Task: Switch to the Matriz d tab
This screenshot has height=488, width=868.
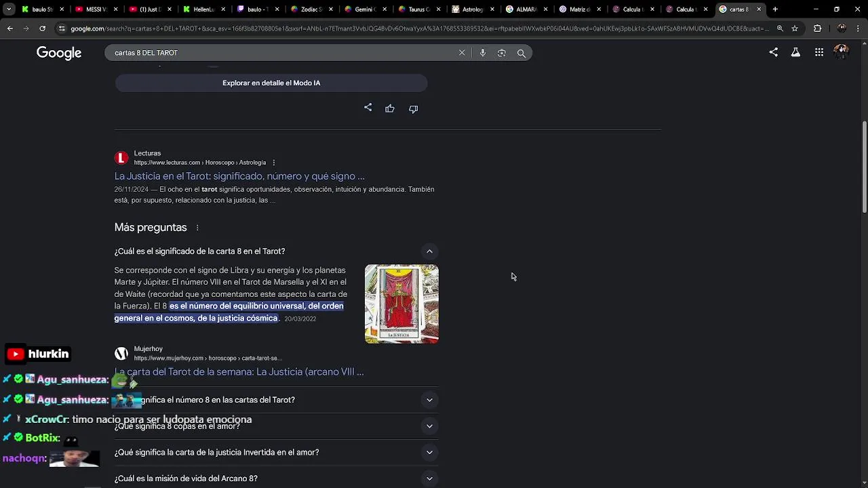Action: (580, 9)
